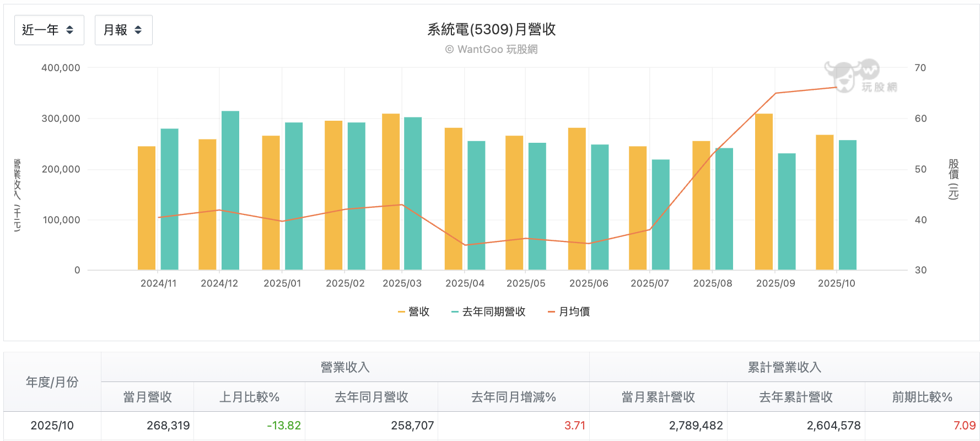
Task: Select the 2024/11 orange revenue bar
Action: pyautogui.click(x=147, y=208)
